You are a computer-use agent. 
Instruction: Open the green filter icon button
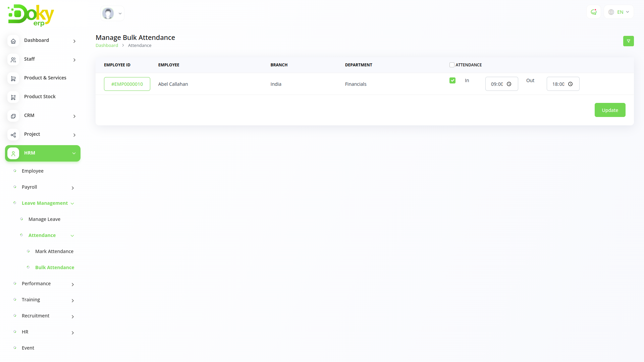point(628,41)
